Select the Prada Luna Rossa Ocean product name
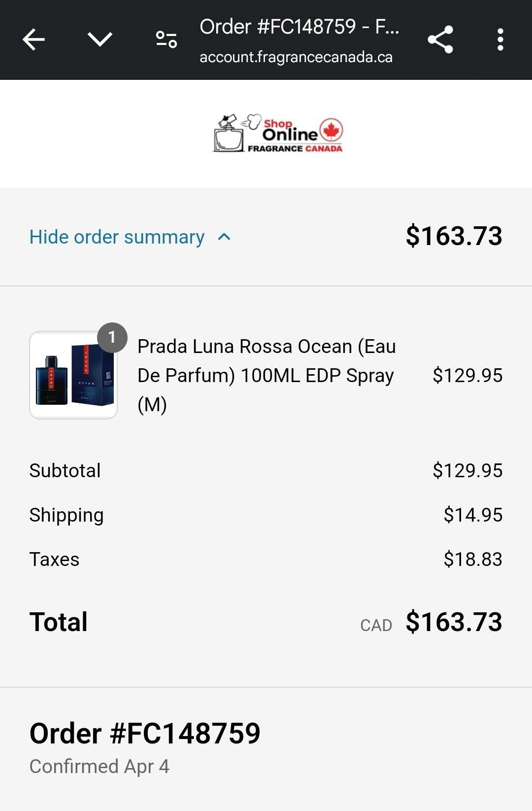The width and height of the screenshot is (532, 811). (266, 375)
